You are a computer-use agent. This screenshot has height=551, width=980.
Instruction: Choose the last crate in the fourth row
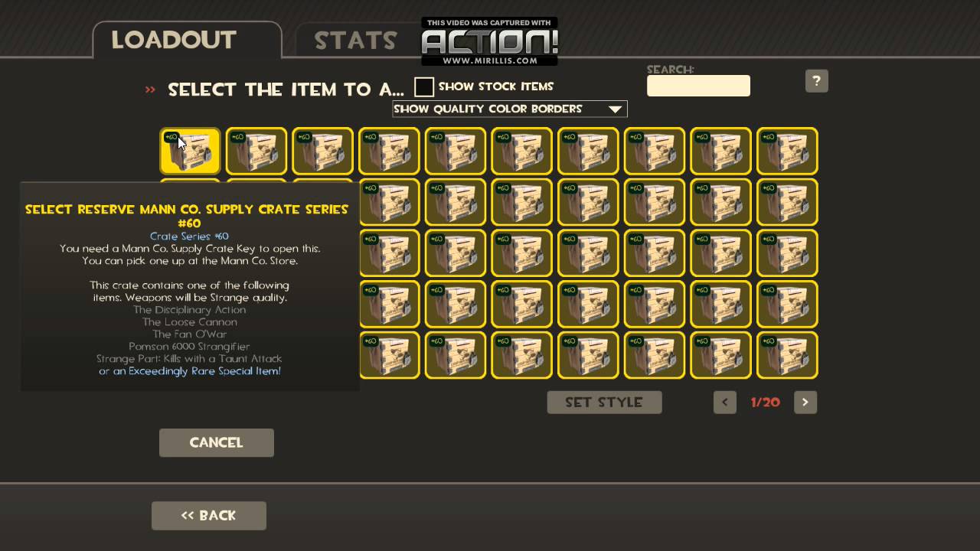pyautogui.click(x=787, y=304)
